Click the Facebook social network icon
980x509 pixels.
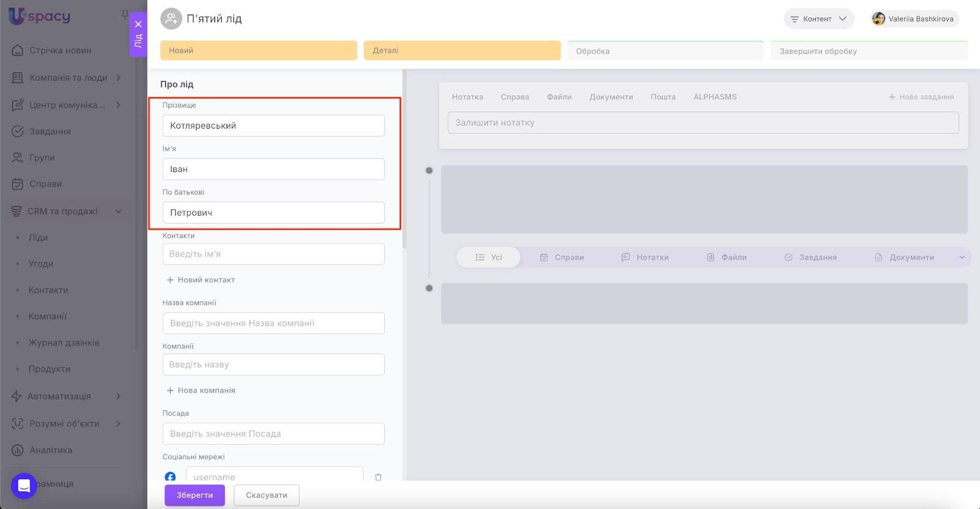tap(170, 477)
